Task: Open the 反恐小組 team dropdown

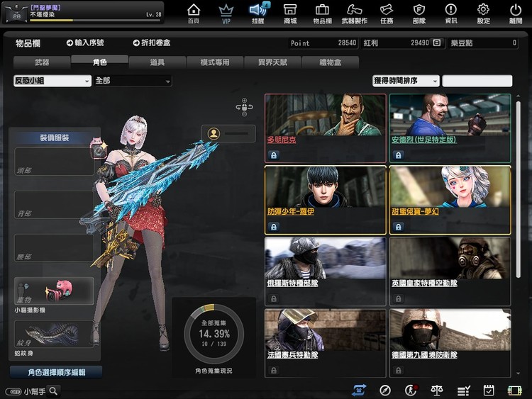Action: (52, 81)
